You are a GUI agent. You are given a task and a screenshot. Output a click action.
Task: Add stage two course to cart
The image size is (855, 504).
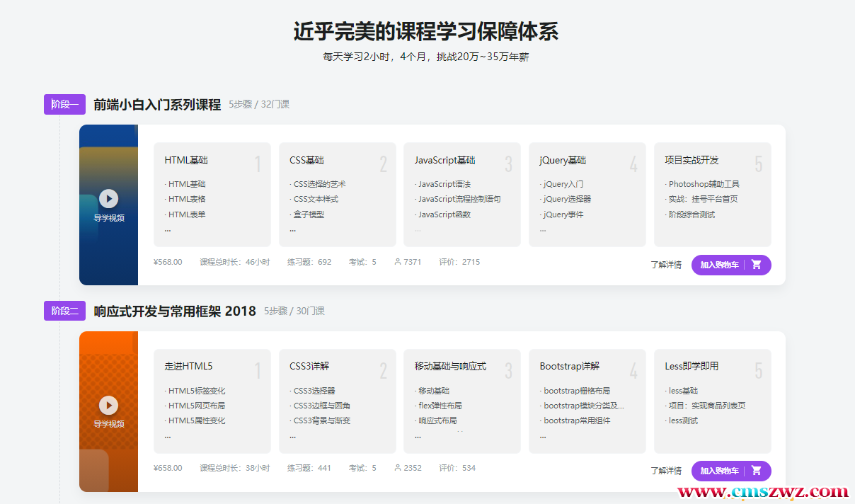pos(719,471)
